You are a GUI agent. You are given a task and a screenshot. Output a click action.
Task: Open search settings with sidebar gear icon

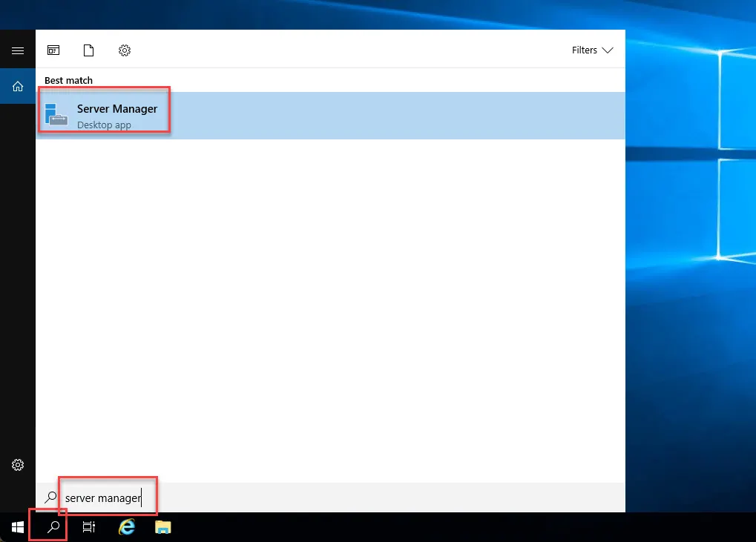[x=18, y=465]
